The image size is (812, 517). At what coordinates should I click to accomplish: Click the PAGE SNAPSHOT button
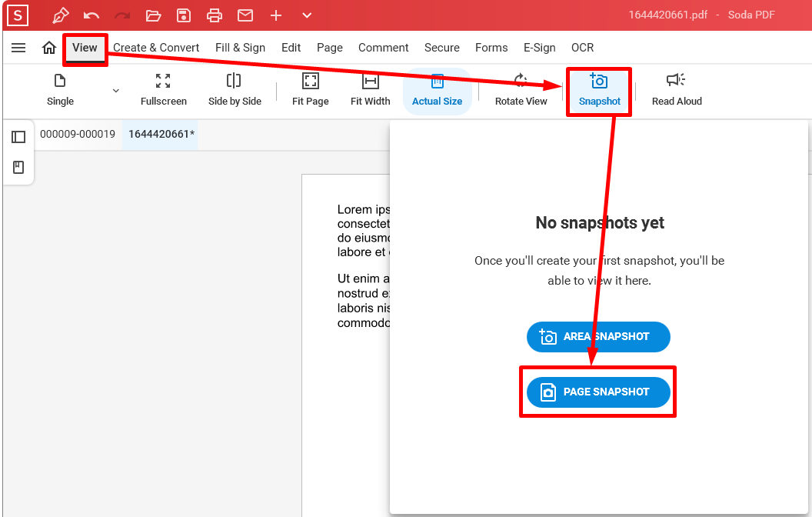[x=598, y=392]
